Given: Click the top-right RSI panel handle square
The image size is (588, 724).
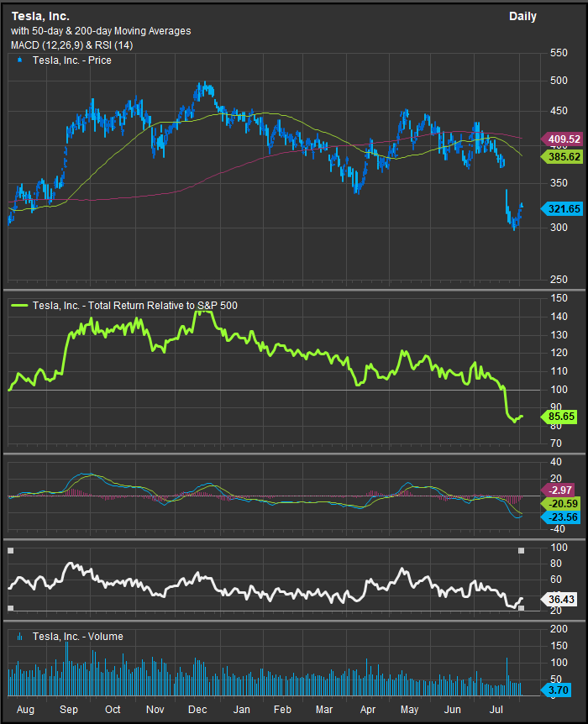Looking at the screenshot, I should pos(521,550).
